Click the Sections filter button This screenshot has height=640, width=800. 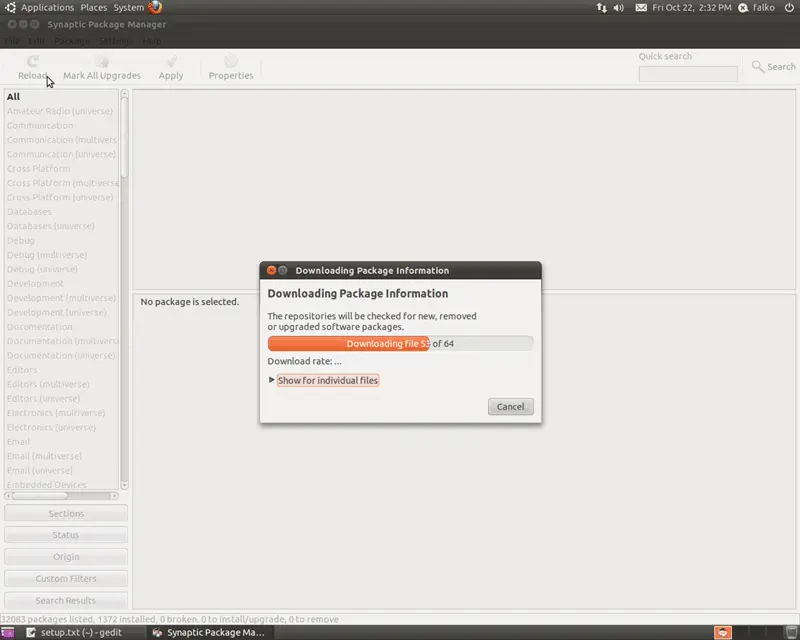pos(66,513)
